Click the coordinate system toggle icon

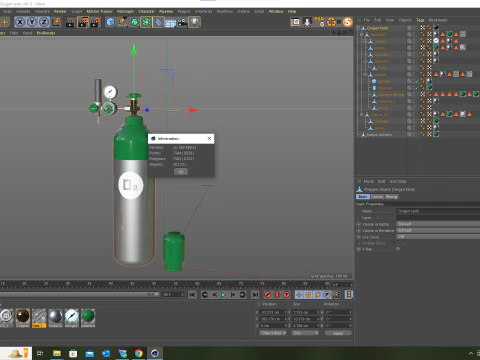click(56, 22)
